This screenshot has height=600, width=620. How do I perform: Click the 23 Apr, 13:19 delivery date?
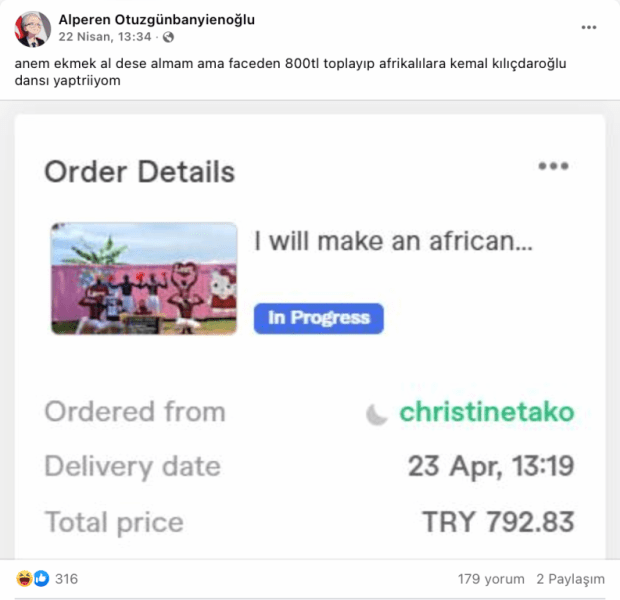(x=491, y=466)
